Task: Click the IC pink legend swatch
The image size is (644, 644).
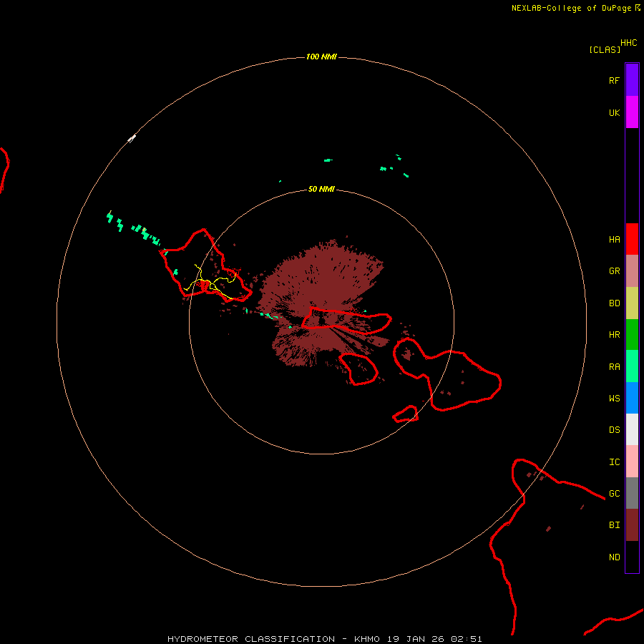Action: click(632, 462)
